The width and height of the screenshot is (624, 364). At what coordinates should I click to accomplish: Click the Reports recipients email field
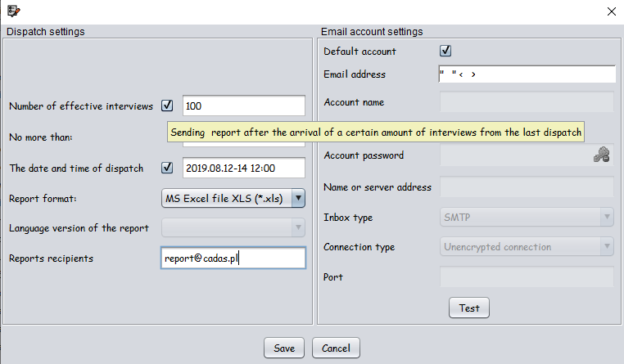point(233,258)
